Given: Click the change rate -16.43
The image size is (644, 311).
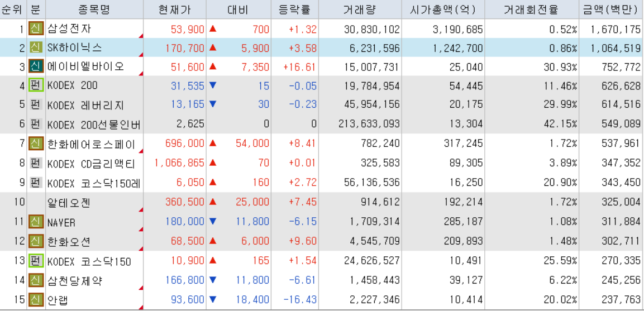Looking at the screenshot, I should click(x=300, y=300).
